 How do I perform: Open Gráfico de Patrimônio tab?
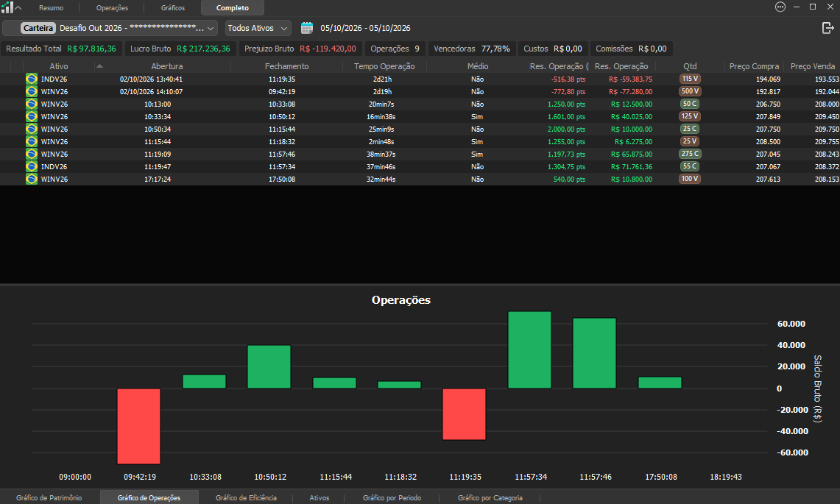(49, 497)
